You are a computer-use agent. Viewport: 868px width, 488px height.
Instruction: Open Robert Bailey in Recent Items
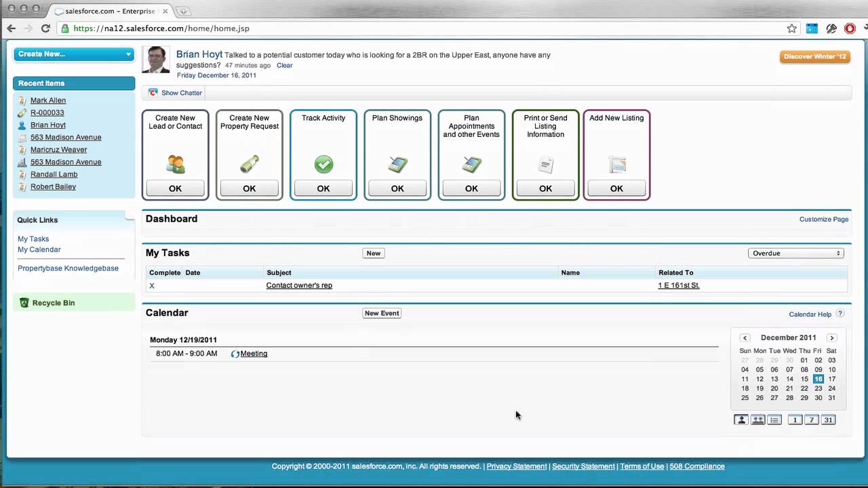point(54,187)
